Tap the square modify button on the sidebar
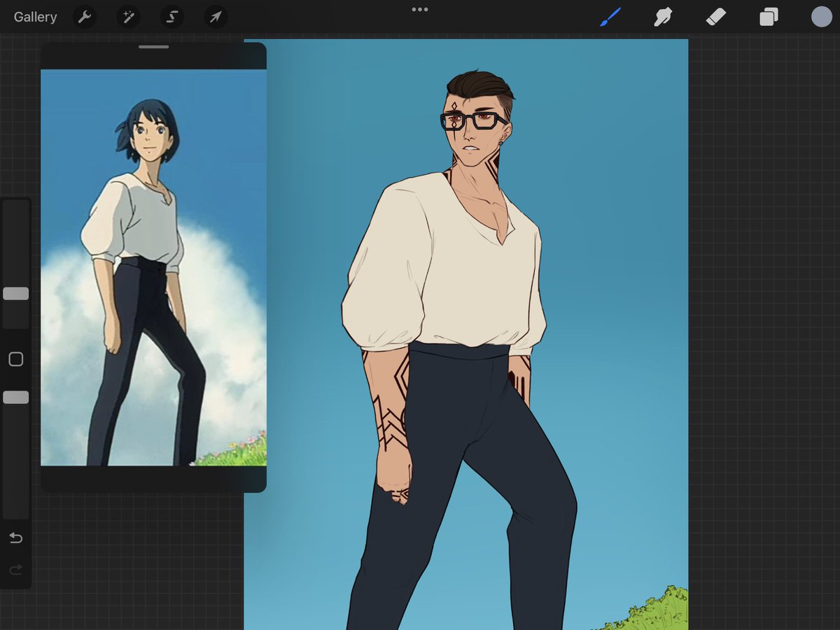Screen dimensions: 840x630 [15, 359]
